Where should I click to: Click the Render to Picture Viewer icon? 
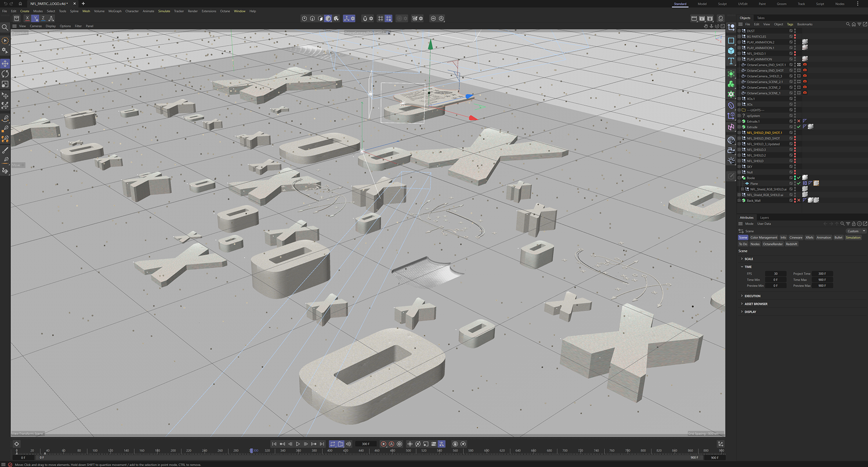[702, 19]
